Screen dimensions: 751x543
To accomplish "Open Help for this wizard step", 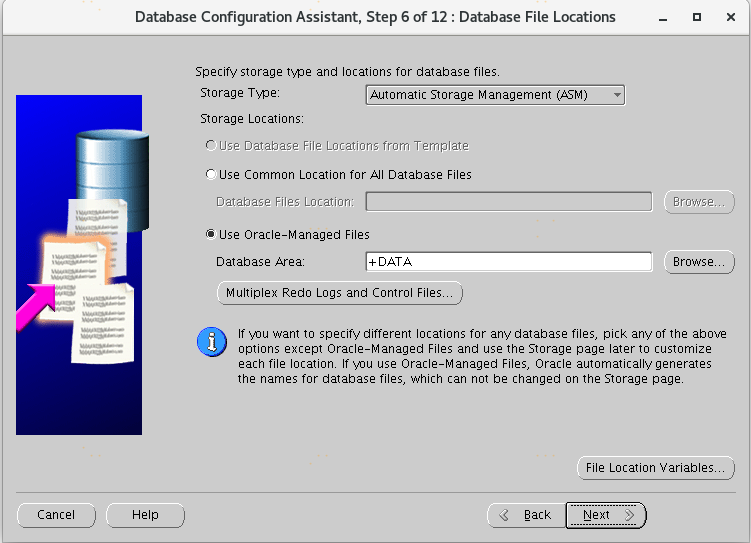I will pos(145,515).
